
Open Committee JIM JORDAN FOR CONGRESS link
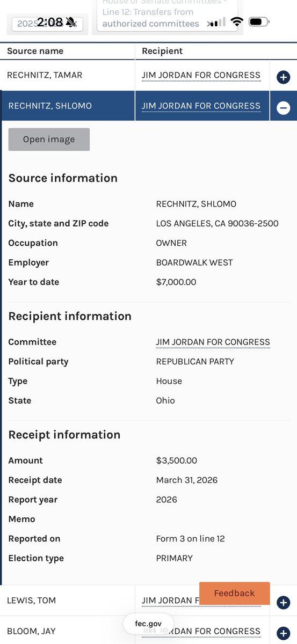click(213, 342)
